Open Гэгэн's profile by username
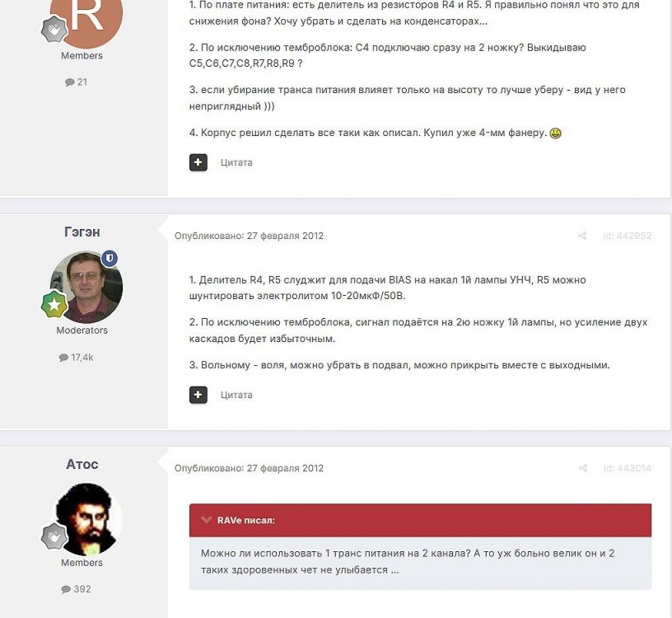Image resolution: width=672 pixels, height=618 pixels. point(82,232)
